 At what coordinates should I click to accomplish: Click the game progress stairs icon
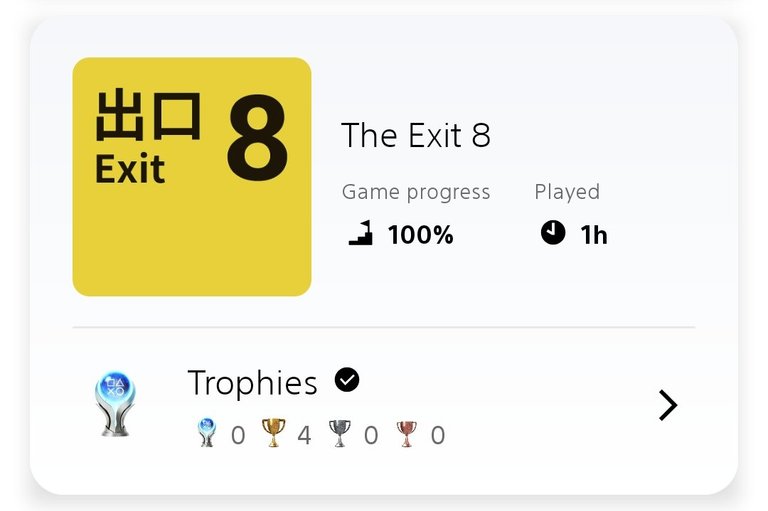[x=361, y=233]
